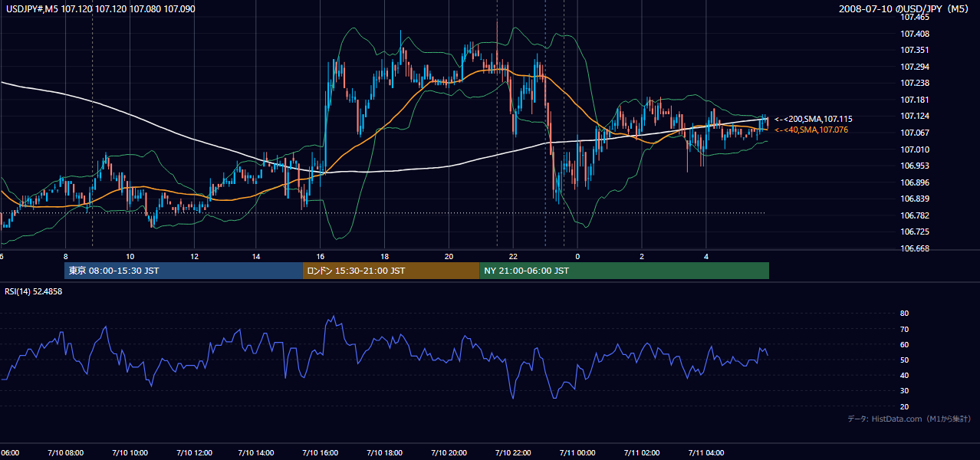This screenshot has height=460, width=980.
Task: Click price axis label 107.238
Action: (914, 83)
